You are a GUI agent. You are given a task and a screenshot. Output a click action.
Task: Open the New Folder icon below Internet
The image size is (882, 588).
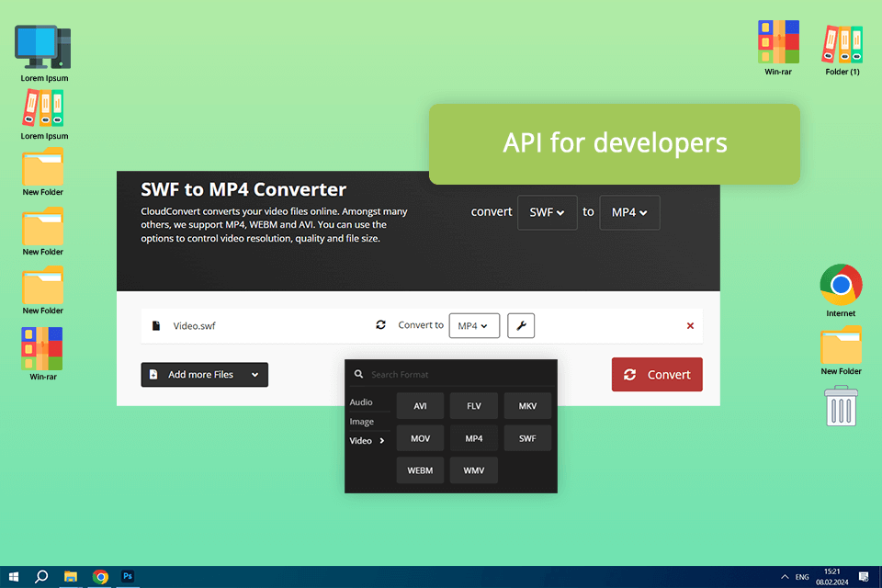tap(841, 351)
